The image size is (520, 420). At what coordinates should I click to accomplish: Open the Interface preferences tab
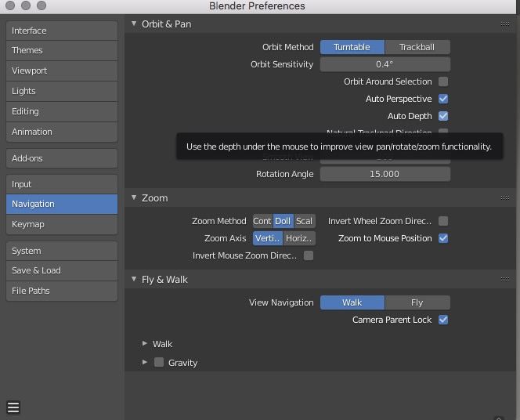[x=62, y=31]
